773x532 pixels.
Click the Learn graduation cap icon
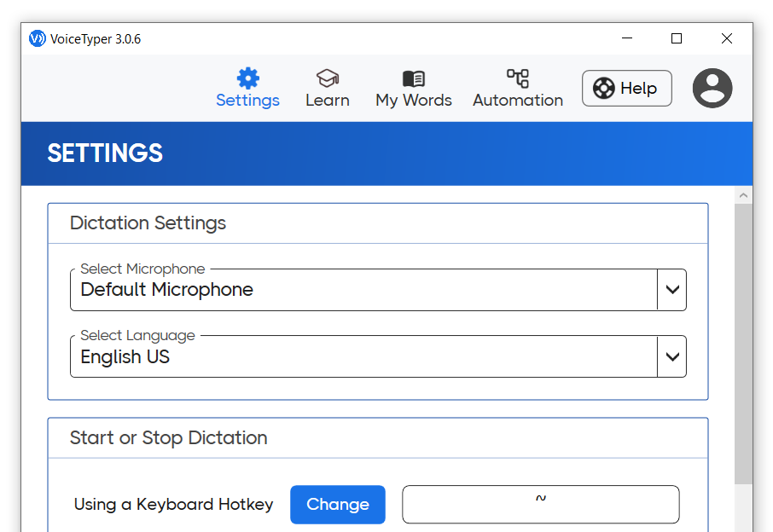328,76
